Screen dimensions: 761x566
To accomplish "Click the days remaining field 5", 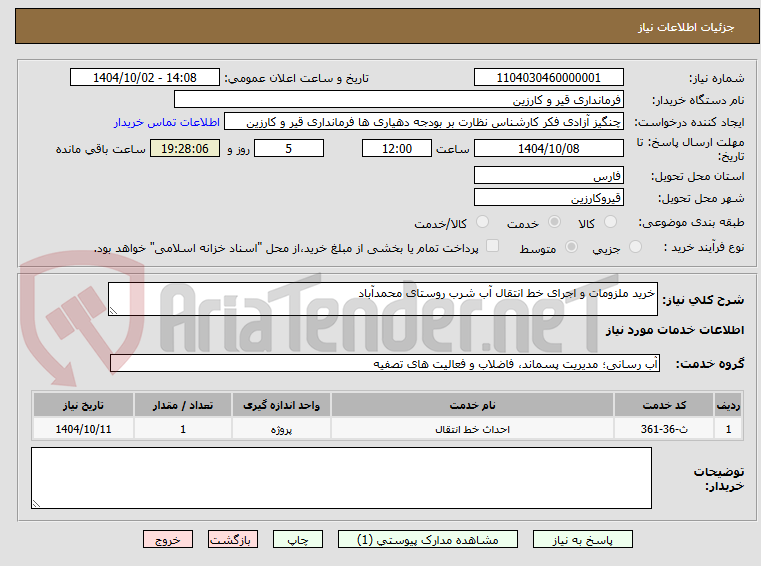I will click(289, 148).
